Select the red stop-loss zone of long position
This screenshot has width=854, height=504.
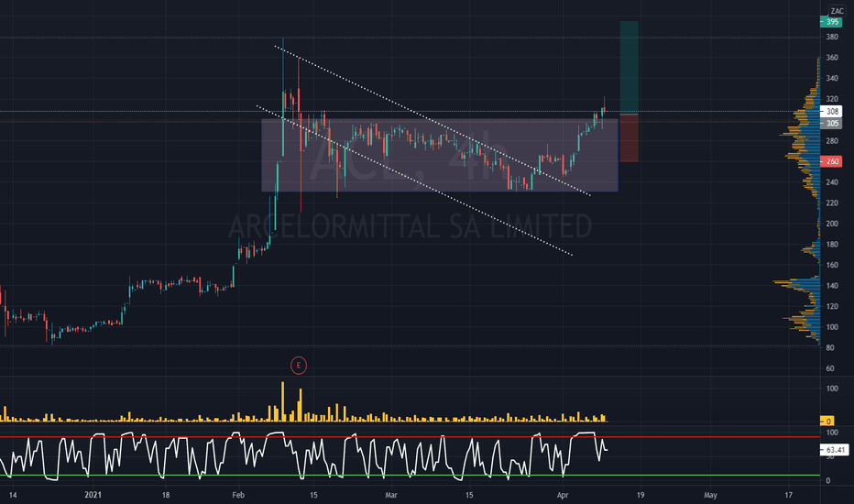coord(630,137)
